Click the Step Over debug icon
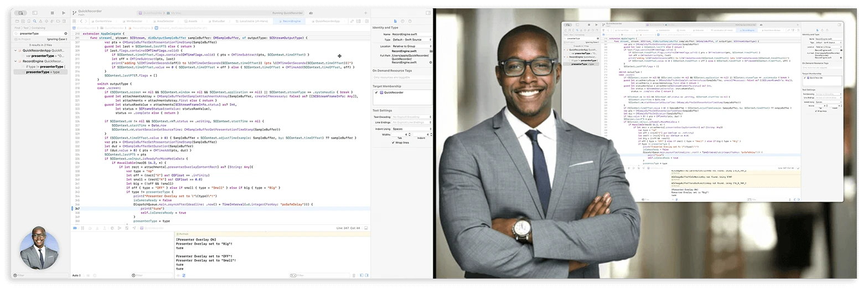 [90, 228]
